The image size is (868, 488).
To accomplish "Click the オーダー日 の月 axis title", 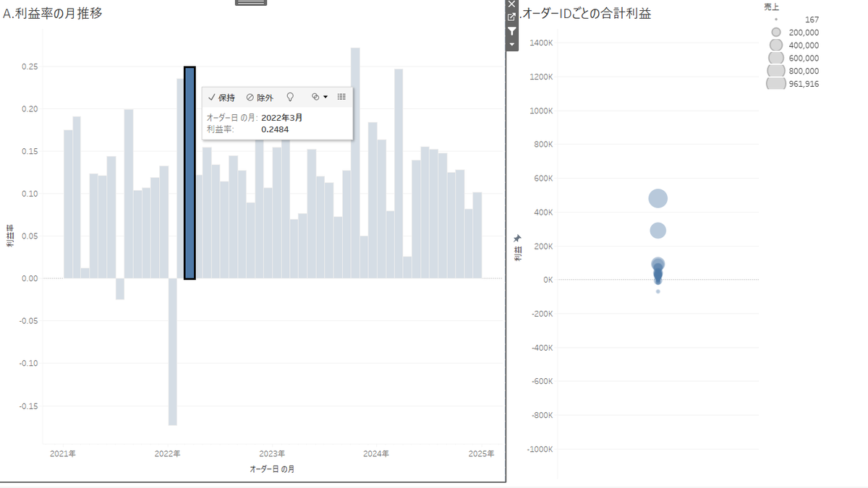I will coord(272,469).
